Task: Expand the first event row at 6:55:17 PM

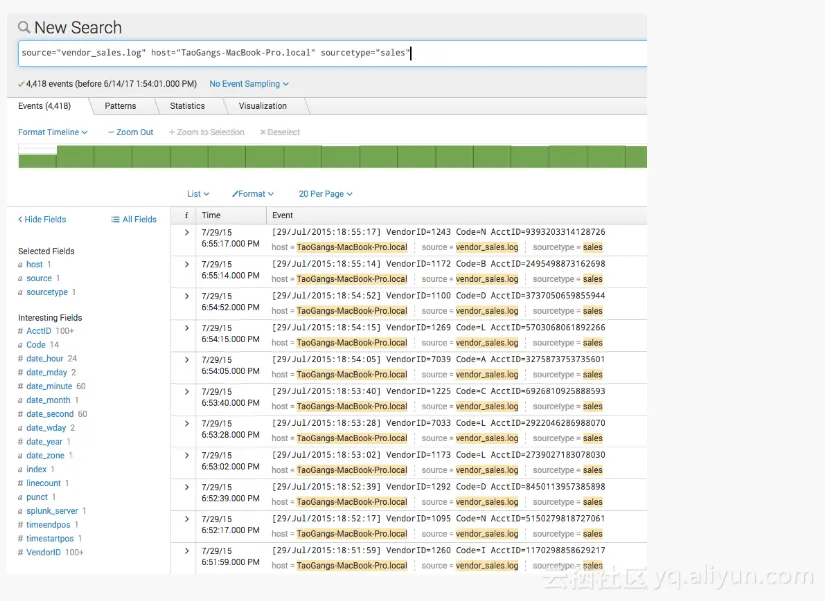Action: pyautogui.click(x=187, y=232)
